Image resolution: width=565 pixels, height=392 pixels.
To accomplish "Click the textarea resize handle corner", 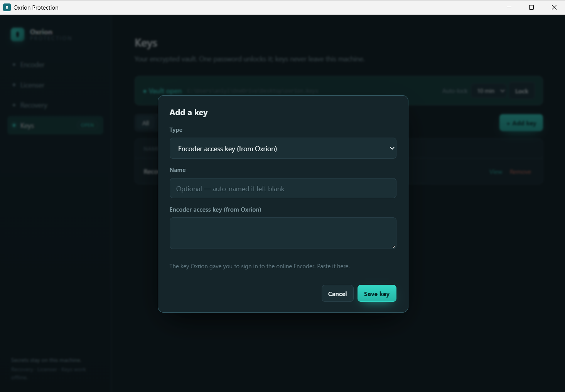I will pos(394,246).
